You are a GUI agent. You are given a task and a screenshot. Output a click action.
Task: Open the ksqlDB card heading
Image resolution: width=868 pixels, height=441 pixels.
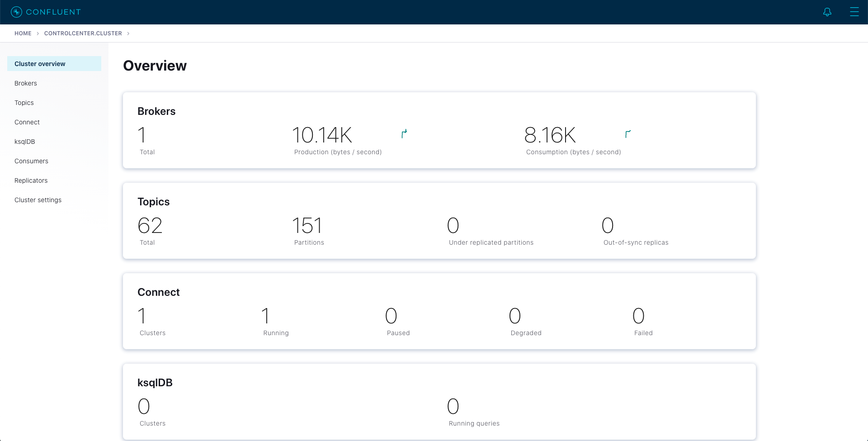[x=155, y=383]
